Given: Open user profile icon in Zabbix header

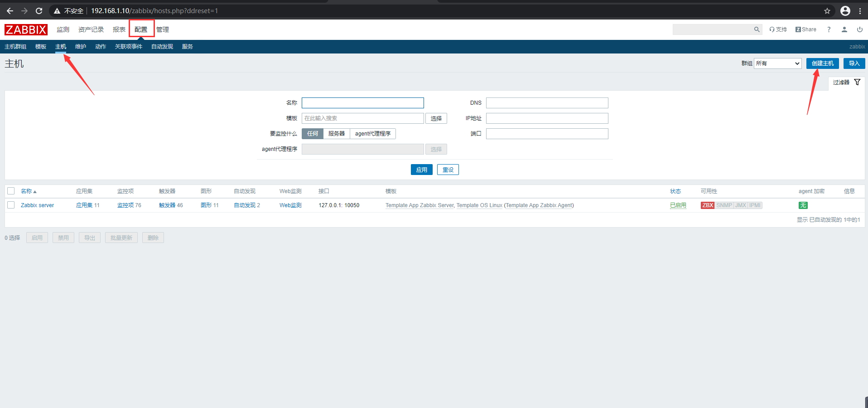Looking at the screenshot, I should click(844, 29).
